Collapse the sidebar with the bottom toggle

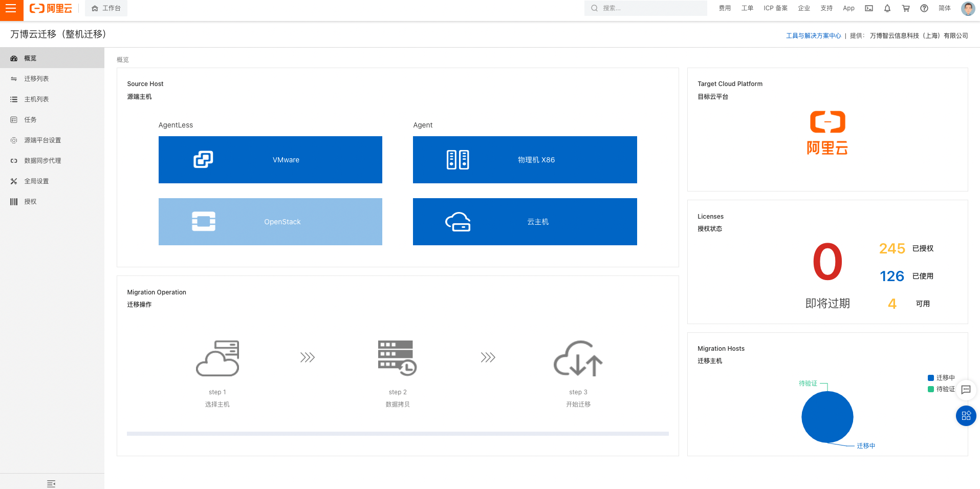(x=51, y=483)
